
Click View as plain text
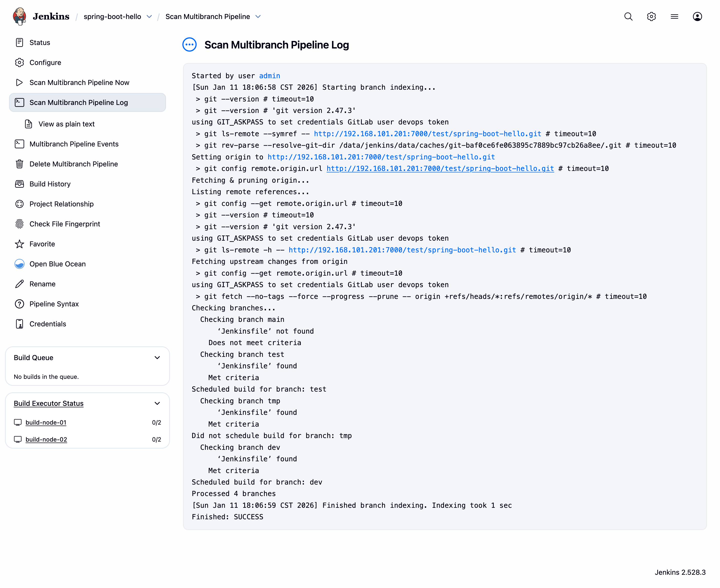pos(66,124)
